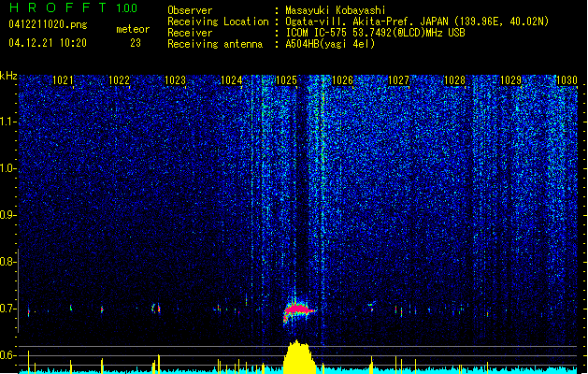Image resolution: width=588 pixels, height=374 pixels.
Task: Select the filename 0412211020.png
Action: tap(48, 24)
